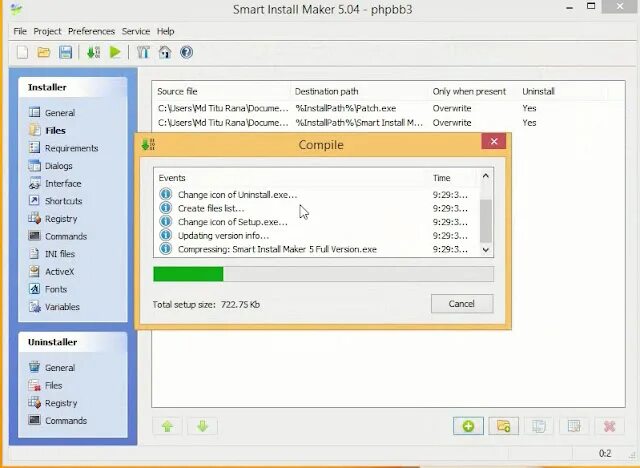
Task: Click disabled edit file properties button
Action: click(574, 426)
